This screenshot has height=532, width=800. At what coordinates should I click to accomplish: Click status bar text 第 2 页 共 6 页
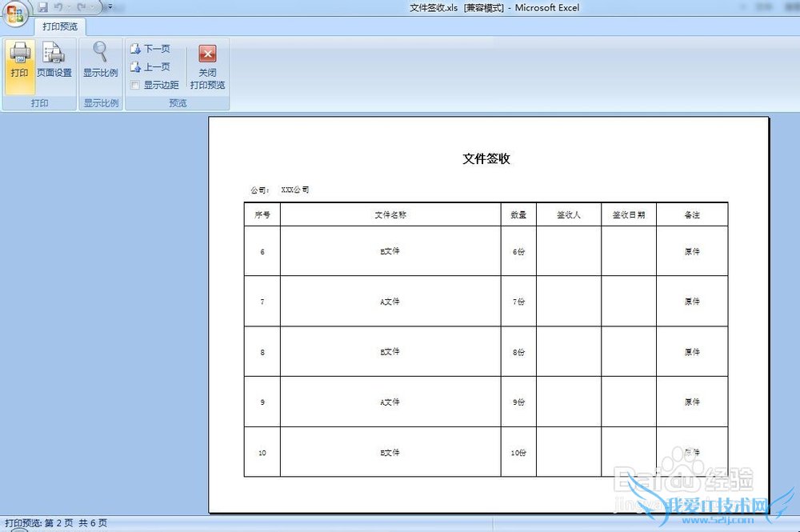pyautogui.click(x=76, y=523)
